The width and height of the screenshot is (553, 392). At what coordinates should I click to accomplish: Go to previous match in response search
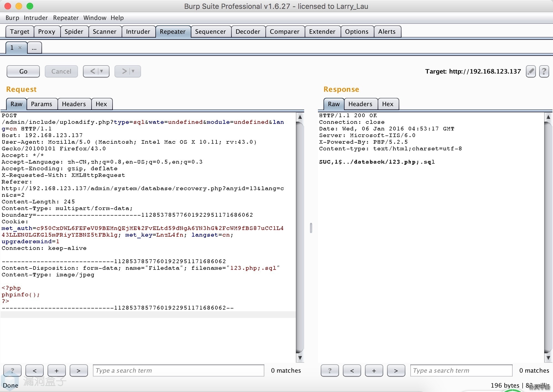click(x=352, y=371)
